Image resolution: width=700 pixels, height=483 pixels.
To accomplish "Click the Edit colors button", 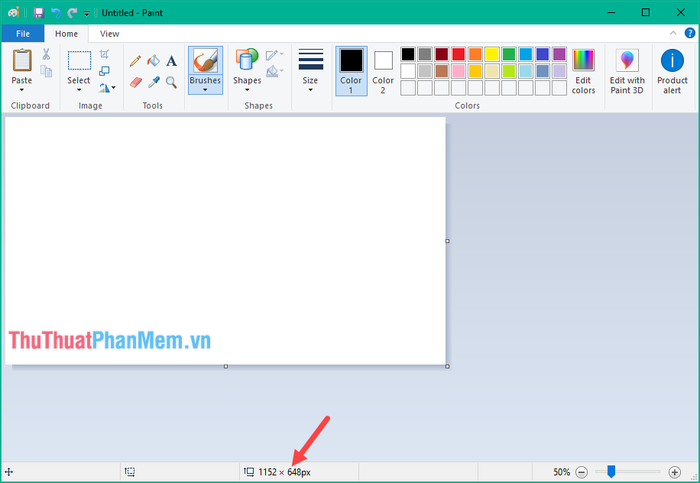I will coord(583,70).
